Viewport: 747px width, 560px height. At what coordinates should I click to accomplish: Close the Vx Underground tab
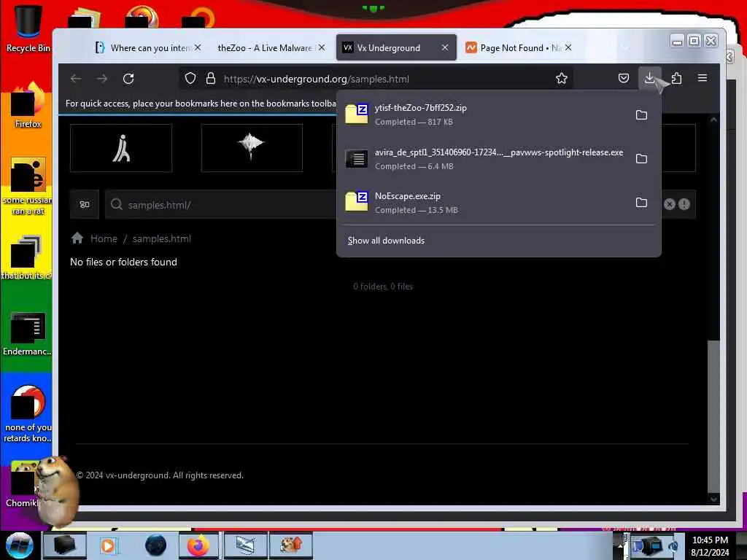[444, 47]
